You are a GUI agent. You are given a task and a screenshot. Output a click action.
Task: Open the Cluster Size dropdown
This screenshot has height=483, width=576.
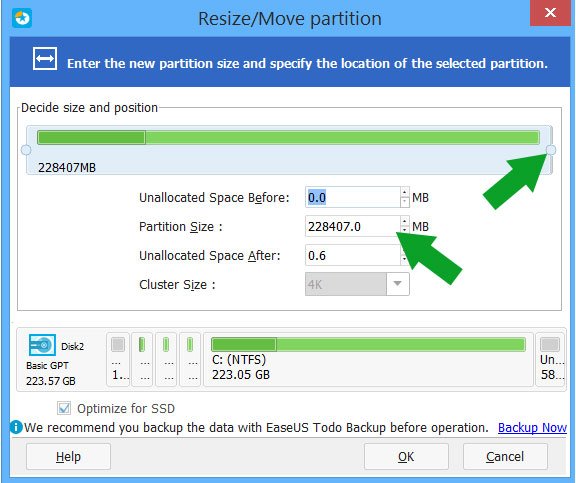[x=397, y=284]
